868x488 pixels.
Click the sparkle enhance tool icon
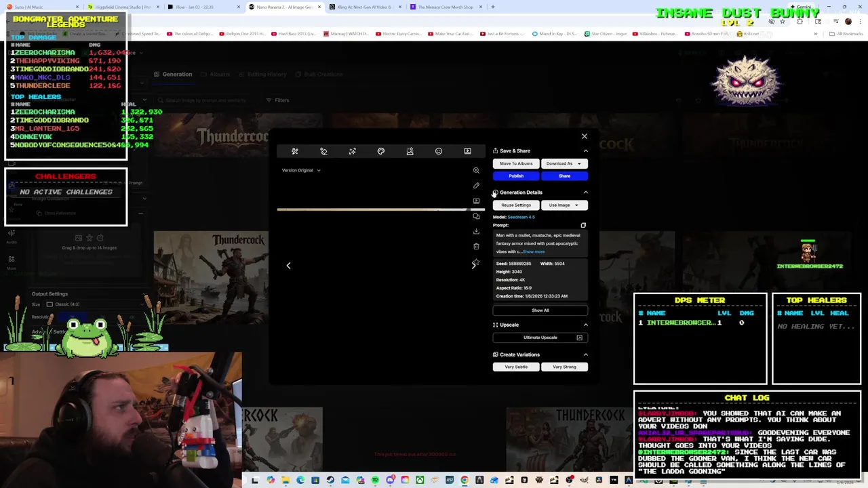click(352, 151)
